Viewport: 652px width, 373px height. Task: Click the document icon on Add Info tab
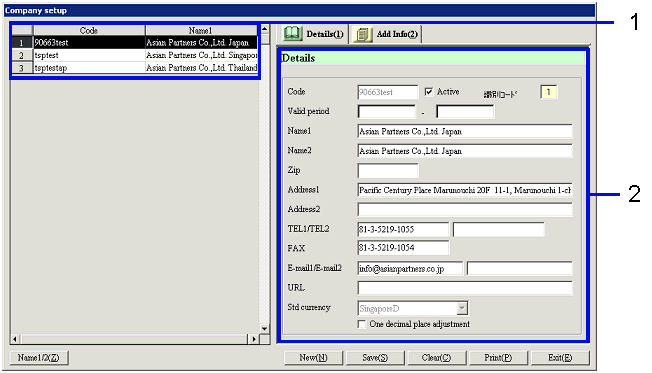point(363,34)
